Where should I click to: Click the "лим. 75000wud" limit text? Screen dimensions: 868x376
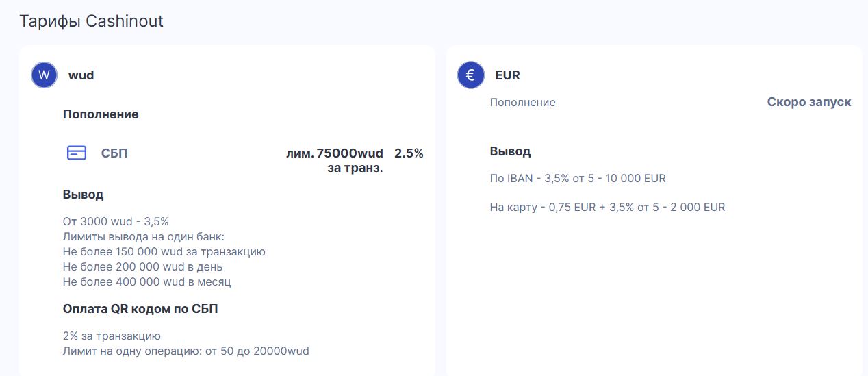335,153
